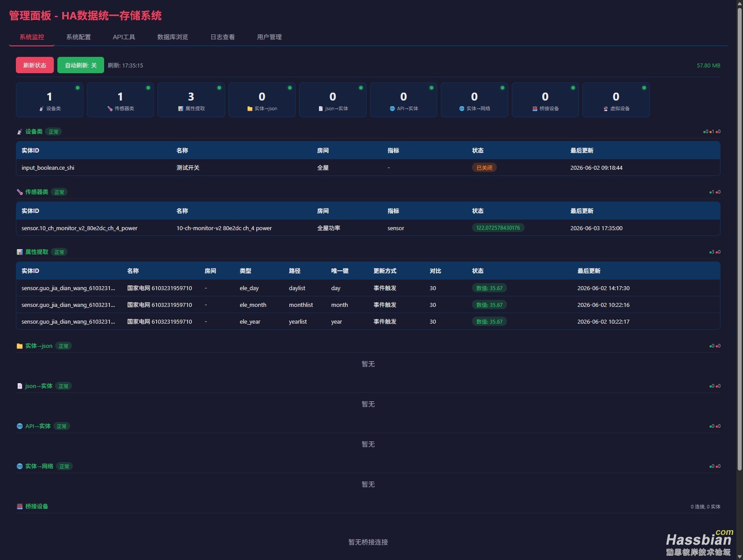This screenshot has height=560, width=743.
Task: Click the 实体→json folder icon in section header
Action: point(19,346)
